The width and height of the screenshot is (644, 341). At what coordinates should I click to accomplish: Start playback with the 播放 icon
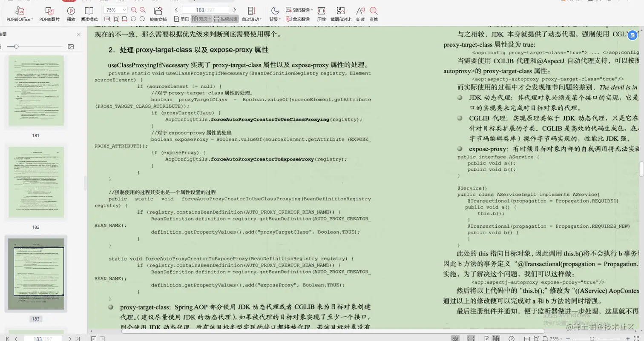click(71, 13)
